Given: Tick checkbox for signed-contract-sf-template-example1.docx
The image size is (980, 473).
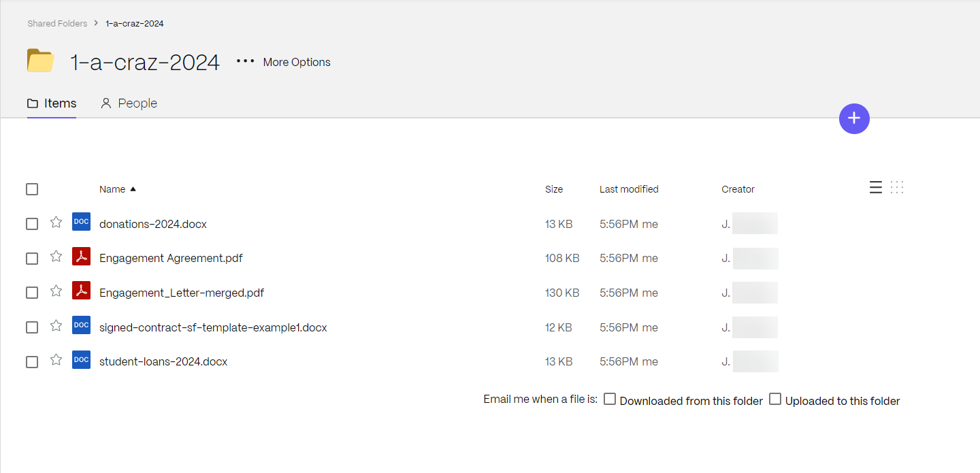Looking at the screenshot, I should pos(32,327).
